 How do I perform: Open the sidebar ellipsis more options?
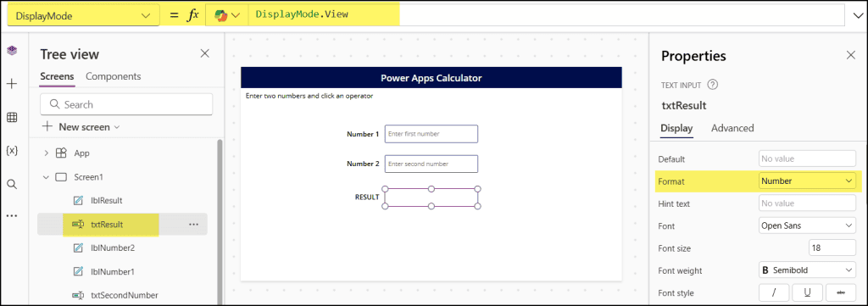tap(12, 216)
